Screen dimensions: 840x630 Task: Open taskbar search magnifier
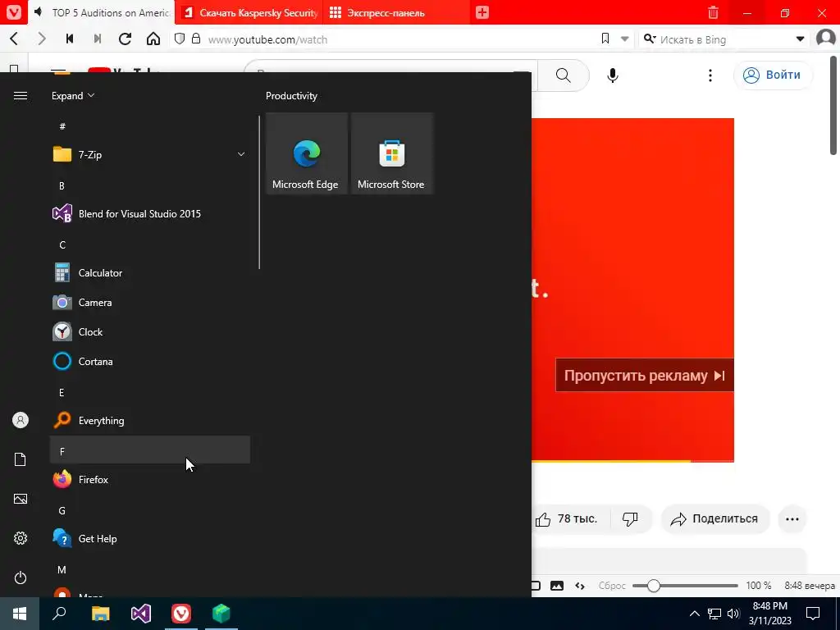click(x=59, y=614)
